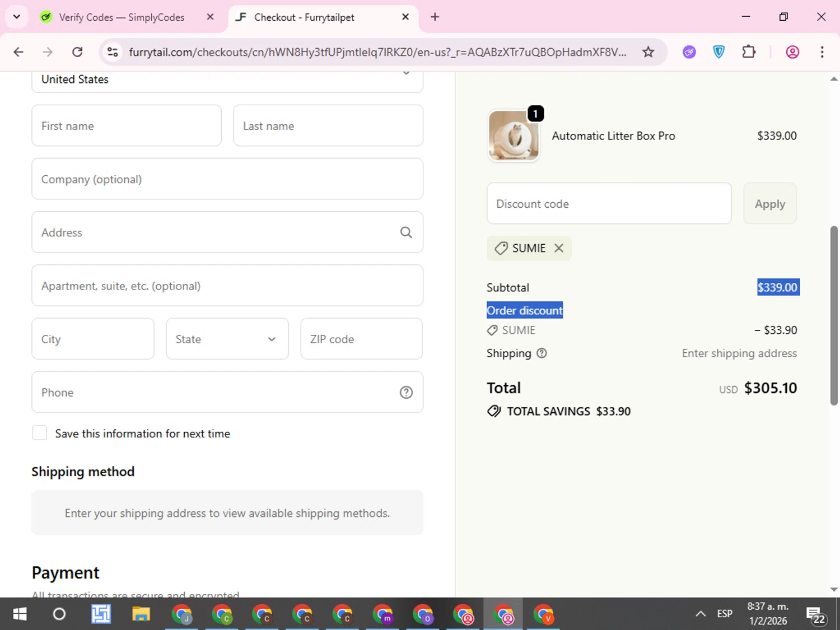
Task: Open the Chrome profile icon
Action: pyautogui.click(x=792, y=52)
